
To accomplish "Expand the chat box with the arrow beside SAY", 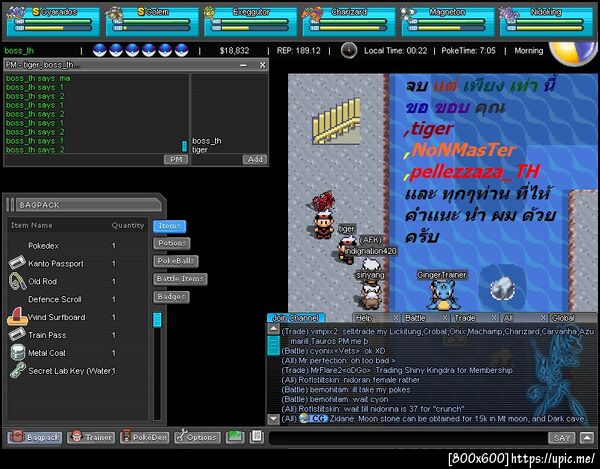I will pos(586,438).
